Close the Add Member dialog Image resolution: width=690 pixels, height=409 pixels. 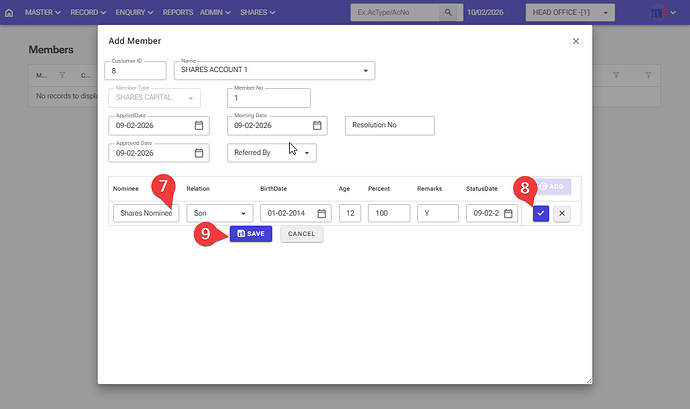tap(576, 41)
